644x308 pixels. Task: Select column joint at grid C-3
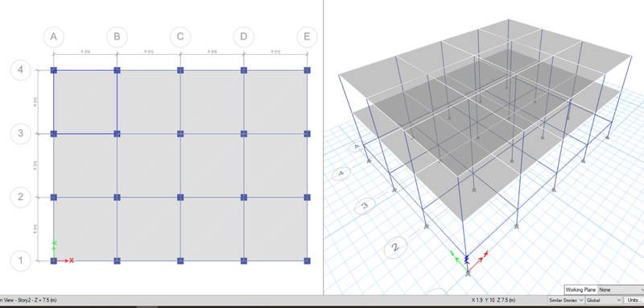(x=180, y=134)
